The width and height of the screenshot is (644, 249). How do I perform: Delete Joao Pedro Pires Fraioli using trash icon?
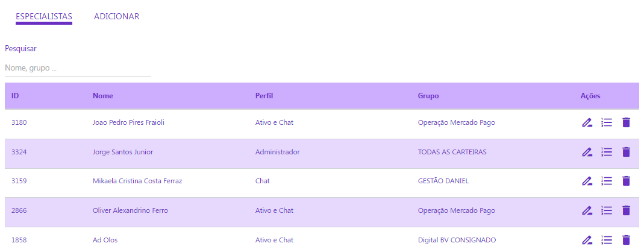pyautogui.click(x=626, y=122)
